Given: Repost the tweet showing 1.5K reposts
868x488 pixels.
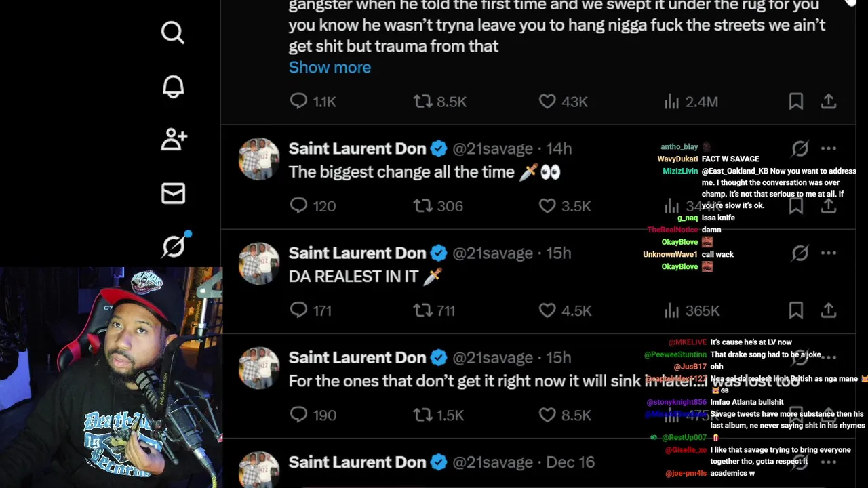Looking at the screenshot, I should tap(422, 415).
